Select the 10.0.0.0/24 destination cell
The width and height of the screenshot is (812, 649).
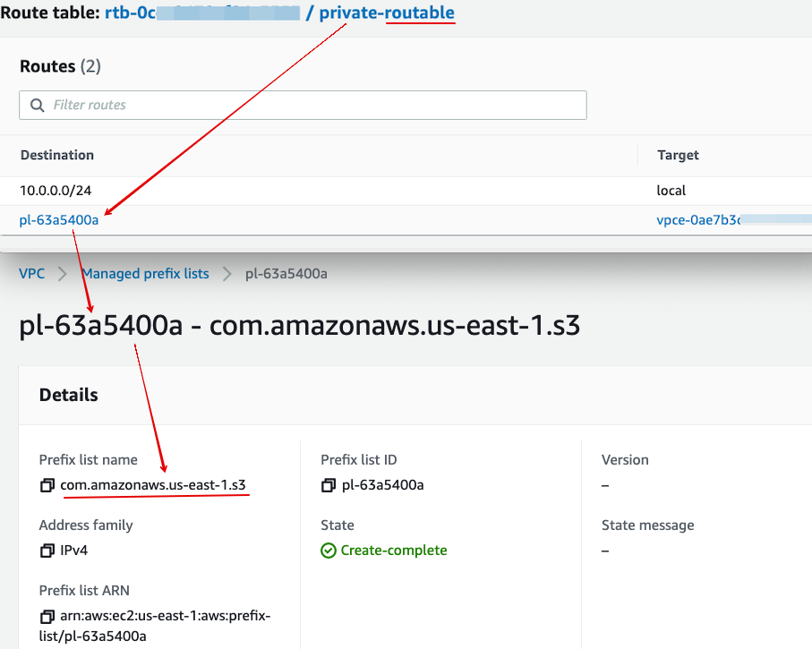53,191
